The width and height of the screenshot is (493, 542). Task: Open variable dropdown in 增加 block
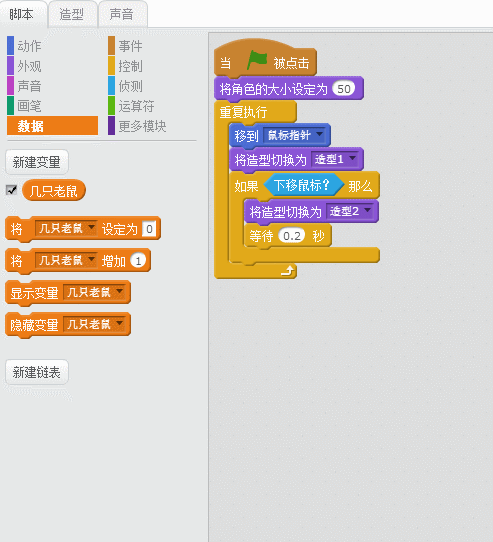tap(66, 260)
